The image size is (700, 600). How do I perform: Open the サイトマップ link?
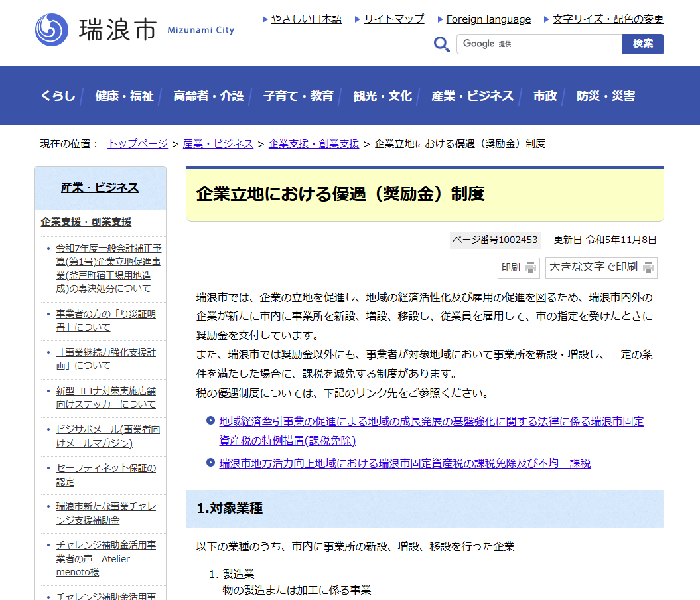394,19
